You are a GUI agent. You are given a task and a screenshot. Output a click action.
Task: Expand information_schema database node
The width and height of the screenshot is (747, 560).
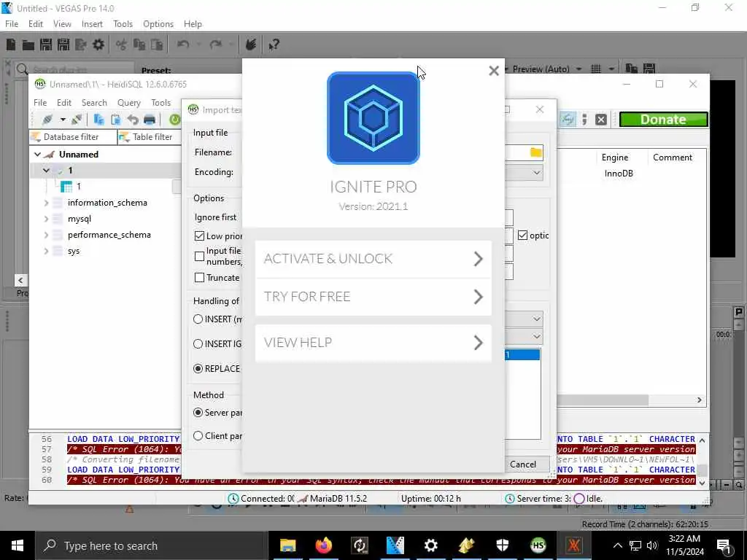point(46,203)
